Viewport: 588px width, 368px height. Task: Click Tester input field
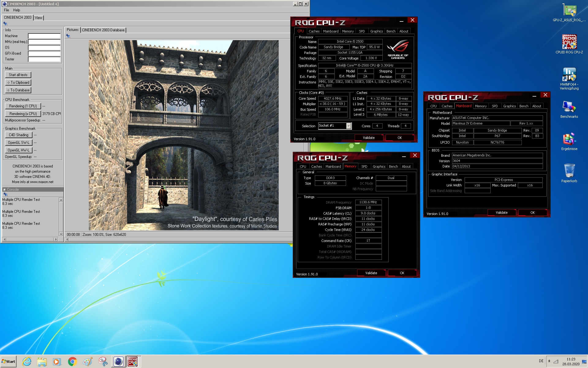coord(44,59)
